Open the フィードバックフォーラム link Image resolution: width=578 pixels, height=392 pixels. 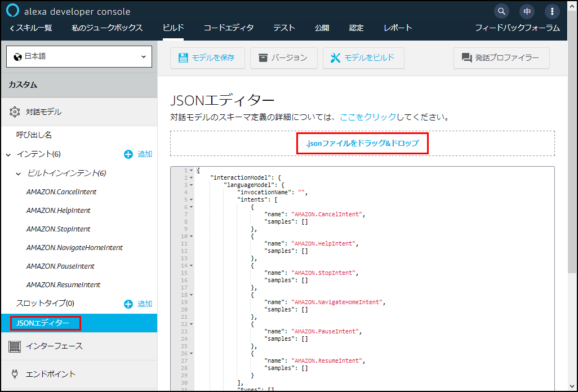point(517,28)
